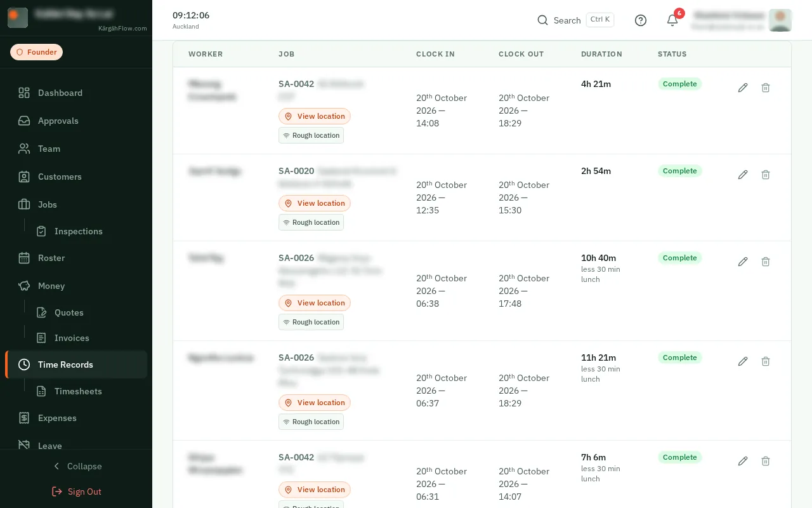Screen dimensions: 812x508
Task: Click the Dashboard grid icon
Action: click(x=24, y=93)
